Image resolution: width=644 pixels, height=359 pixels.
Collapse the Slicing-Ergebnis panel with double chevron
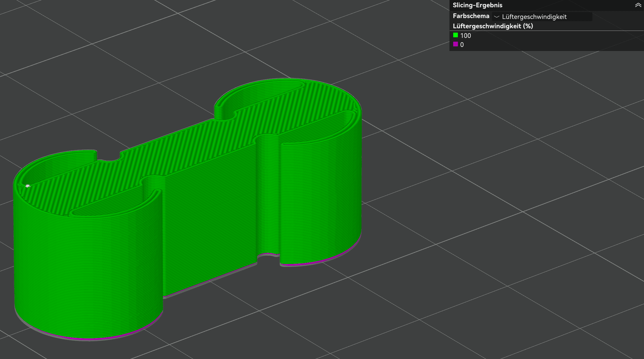pyautogui.click(x=638, y=5)
